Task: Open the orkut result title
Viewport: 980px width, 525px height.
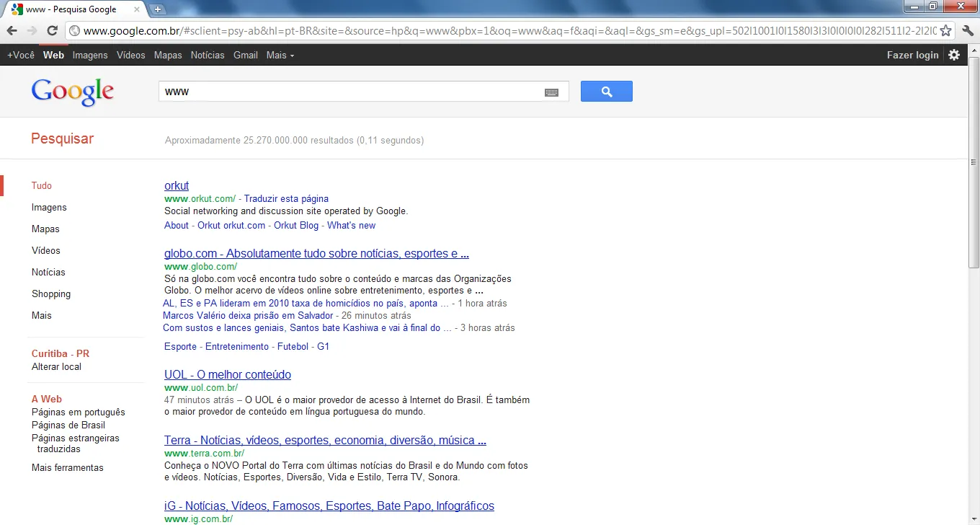Action: 177,185
